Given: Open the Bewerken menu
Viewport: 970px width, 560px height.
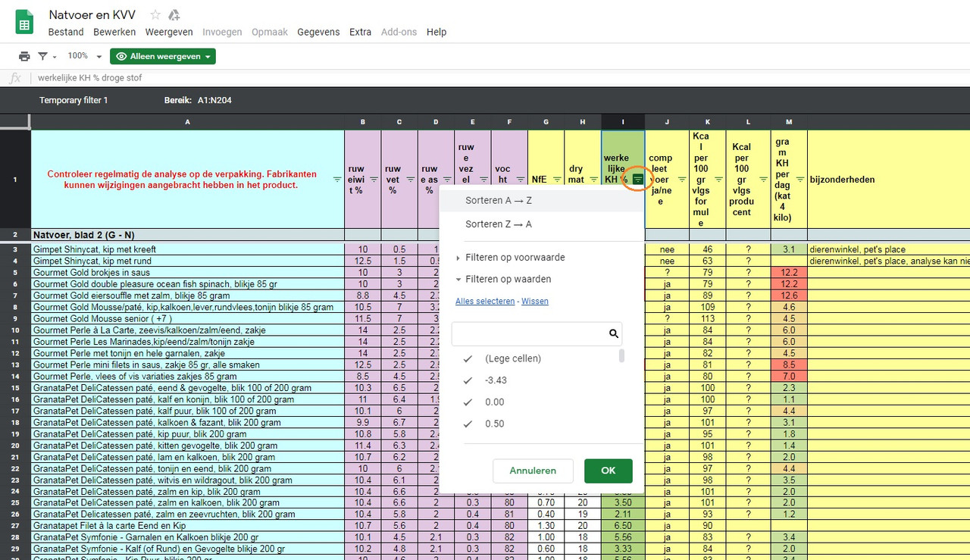Looking at the screenshot, I should (x=114, y=32).
